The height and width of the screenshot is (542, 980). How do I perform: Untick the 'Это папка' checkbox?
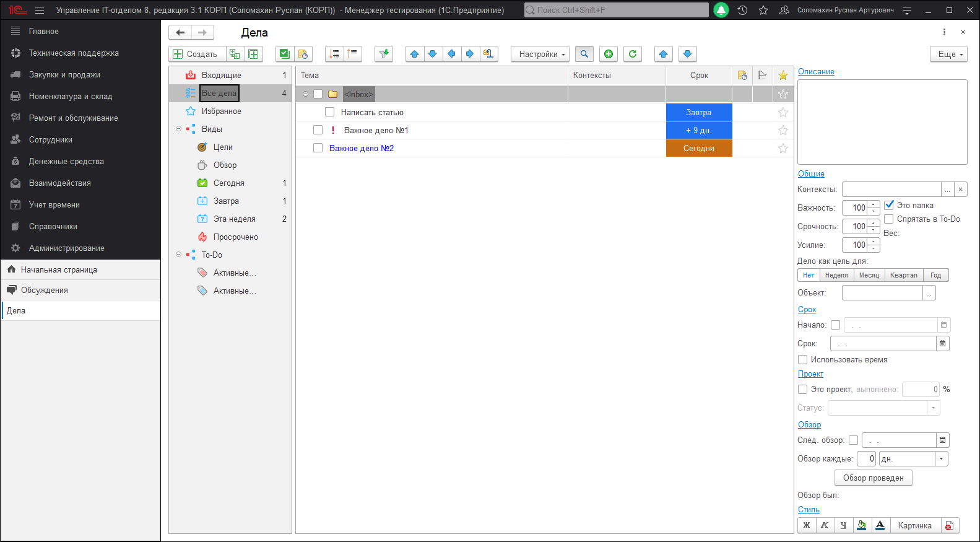click(889, 205)
